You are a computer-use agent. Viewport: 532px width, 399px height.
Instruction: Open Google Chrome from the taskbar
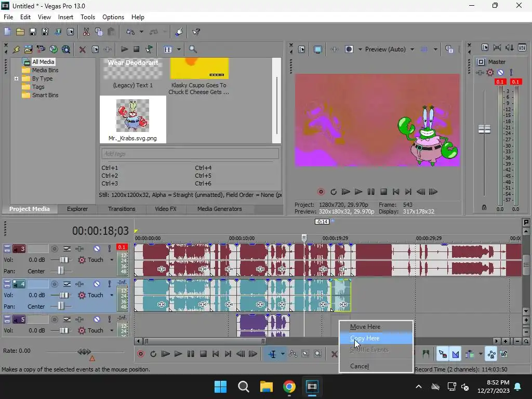289,387
